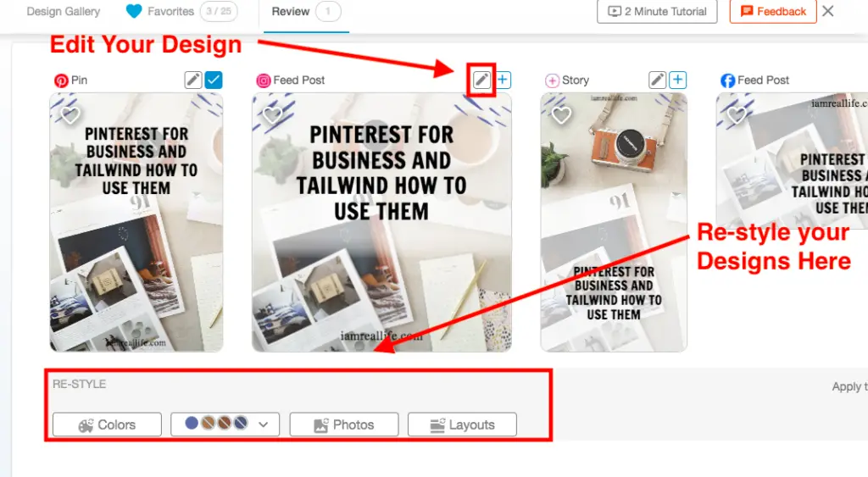
Task: Click the Feedback button
Action: click(x=773, y=12)
